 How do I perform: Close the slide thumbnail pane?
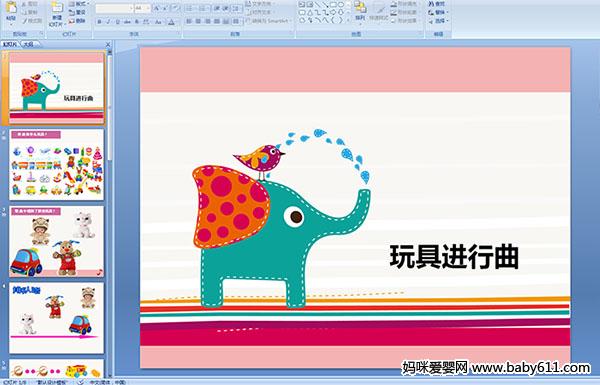[108, 44]
